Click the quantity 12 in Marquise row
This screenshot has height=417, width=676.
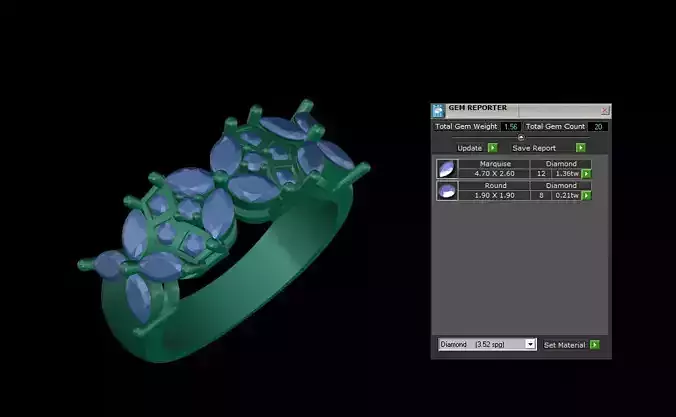[x=541, y=173]
